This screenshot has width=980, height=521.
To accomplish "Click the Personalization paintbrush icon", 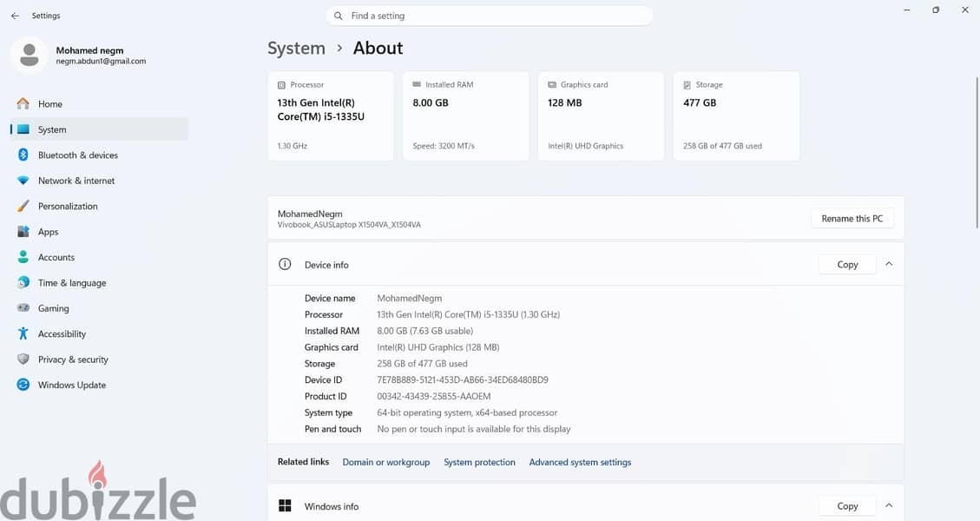I will click(x=23, y=206).
